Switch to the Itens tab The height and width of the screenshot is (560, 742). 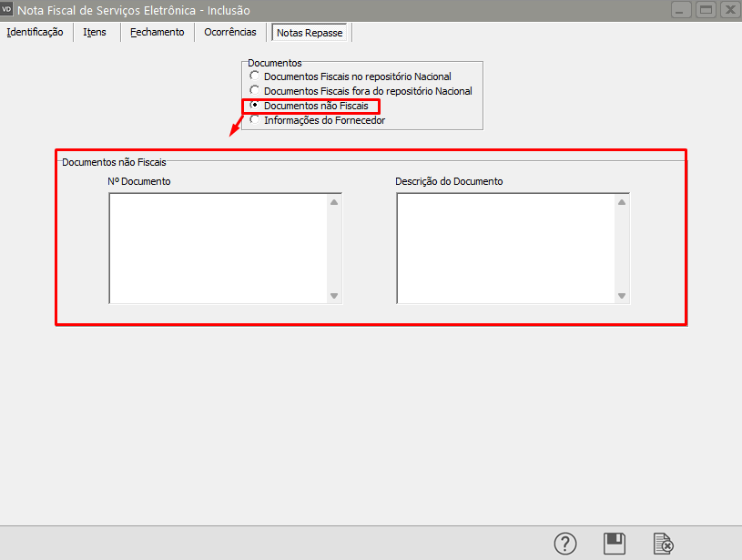point(95,32)
